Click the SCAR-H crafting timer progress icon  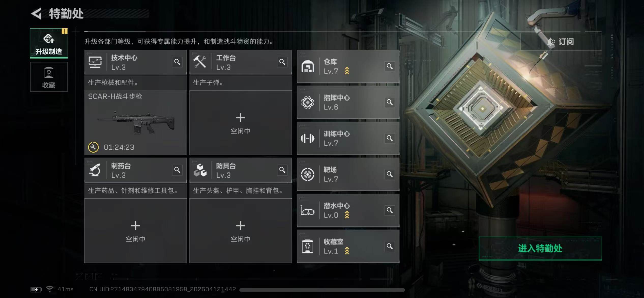click(x=93, y=147)
